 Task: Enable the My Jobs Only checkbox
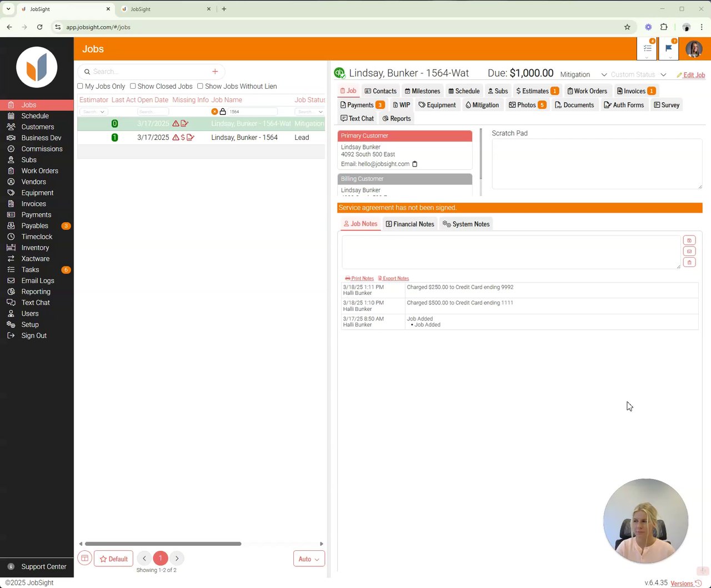click(x=80, y=86)
